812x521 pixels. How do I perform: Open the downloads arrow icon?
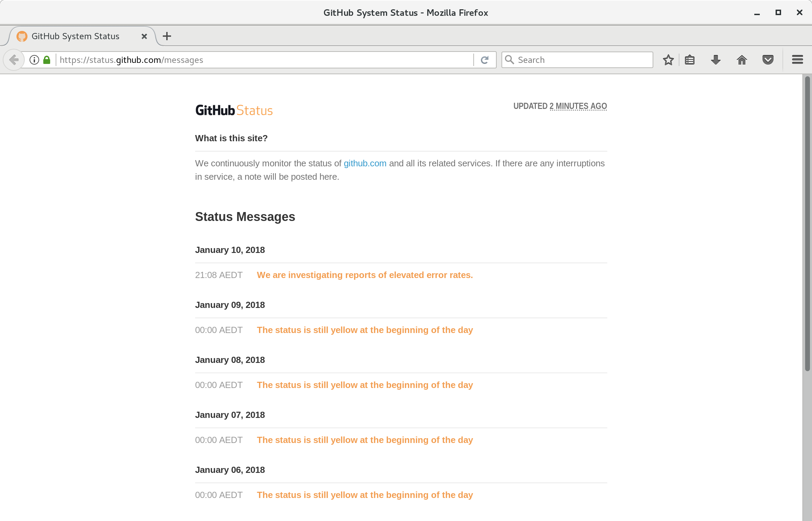tap(716, 60)
